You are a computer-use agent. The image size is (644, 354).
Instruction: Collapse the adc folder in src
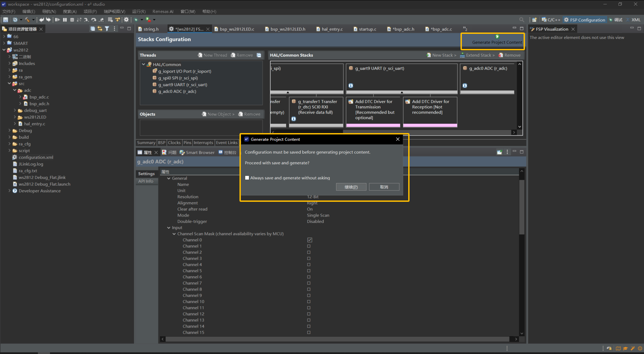coord(14,90)
